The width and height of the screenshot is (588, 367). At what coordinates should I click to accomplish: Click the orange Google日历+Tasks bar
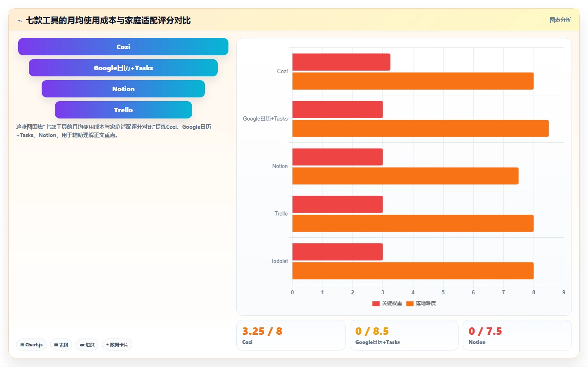click(x=421, y=128)
